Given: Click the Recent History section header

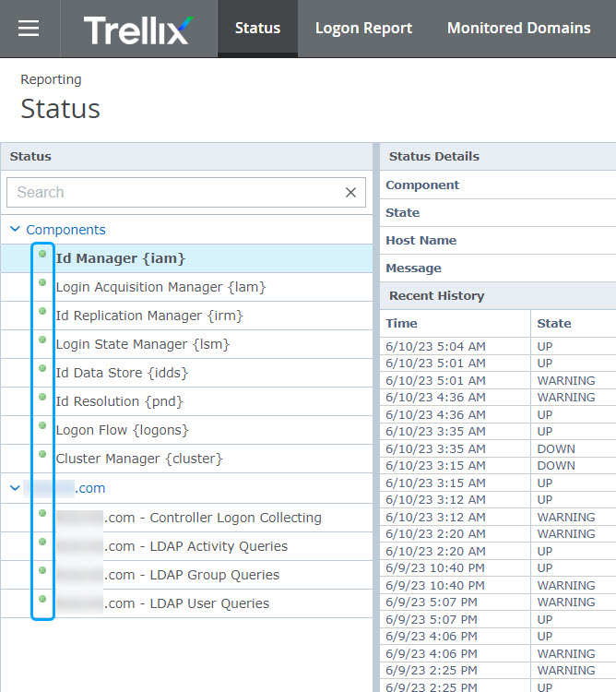Looking at the screenshot, I should (498, 295).
